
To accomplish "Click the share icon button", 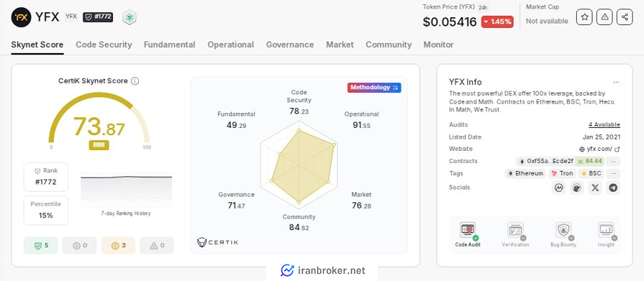I will pos(625,17).
